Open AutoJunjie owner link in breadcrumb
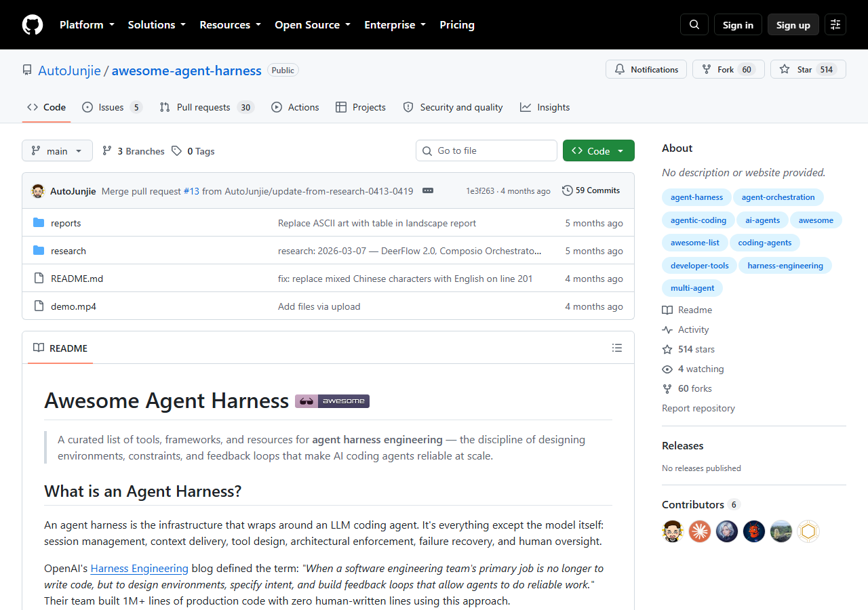Image resolution: width=868 pixels, height=610 pixels. (x=69, y=70)
